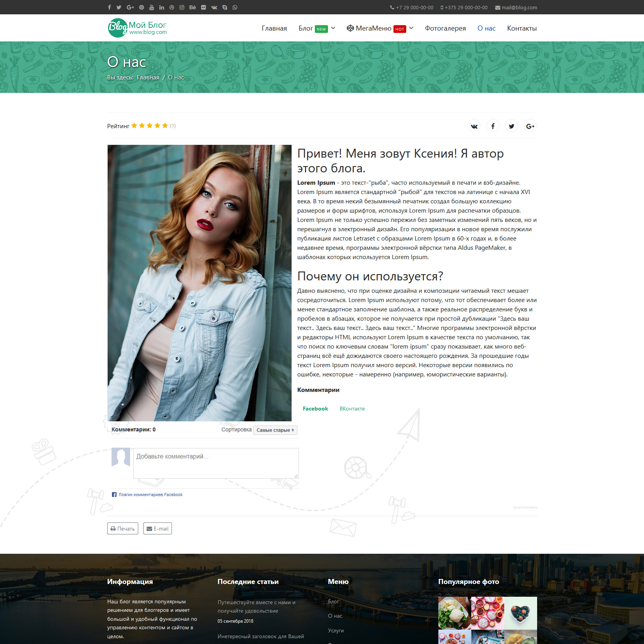This screenshot has height=644, width=644.
Task: Click the Главная breadcrumb link
Action: coord(148,77)
